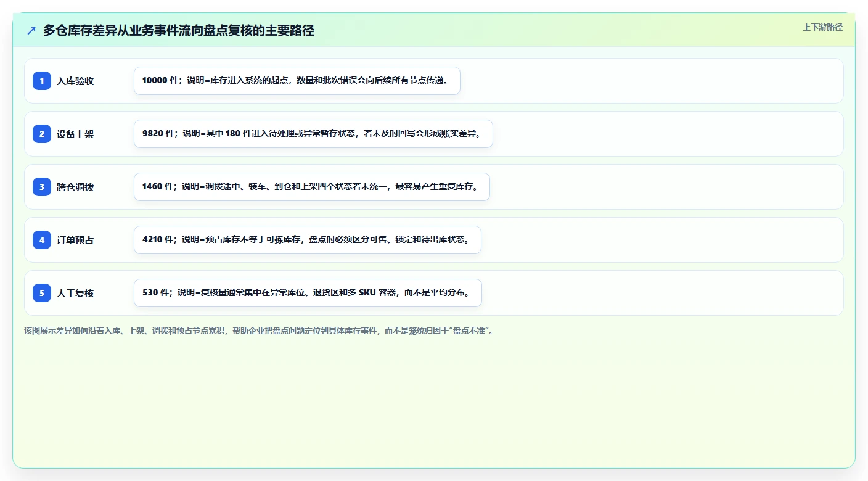Click the 1460 件 description box
The width and height of the screenshot is (868, 481).
[x=312, y=187]
